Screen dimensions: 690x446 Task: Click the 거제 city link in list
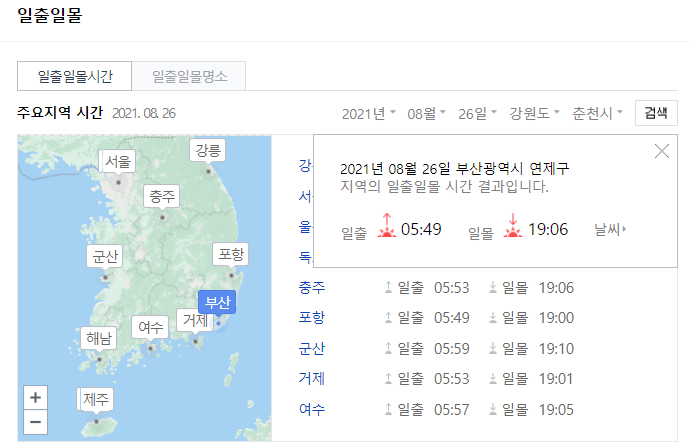[x=312, y=378]
